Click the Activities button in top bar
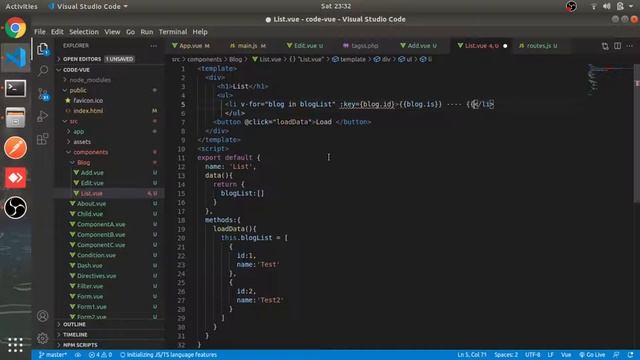640x360 pixels. tap(21, 6)
